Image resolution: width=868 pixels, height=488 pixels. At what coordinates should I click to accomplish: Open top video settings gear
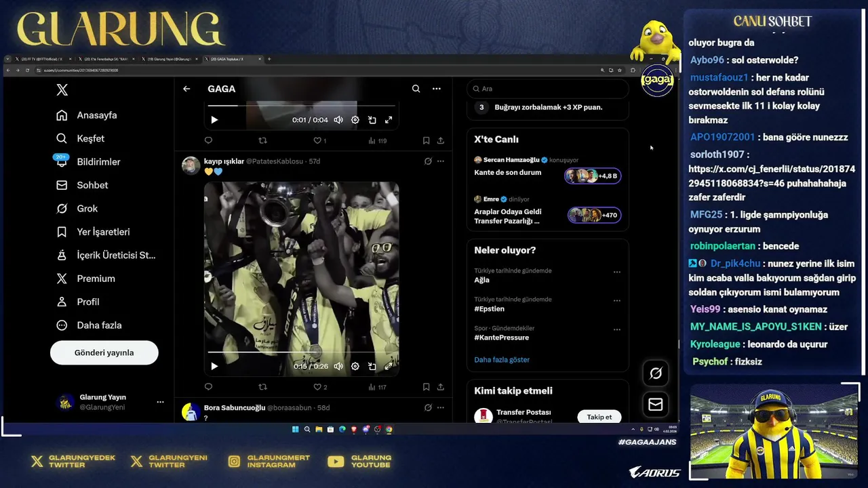(x=355, y=120)
